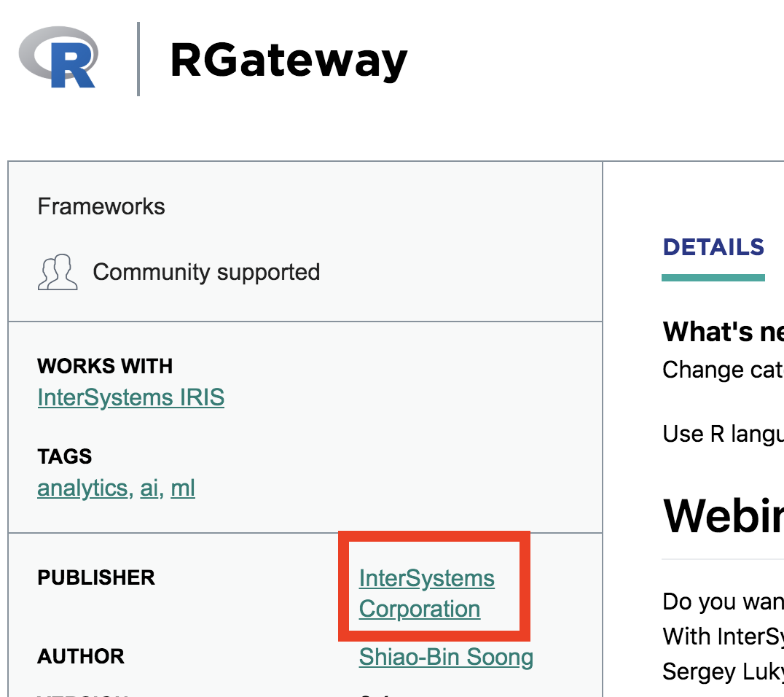Click the Frameworks category text
784x697 pixels.
pyautogui.click(x=101, y=206)
